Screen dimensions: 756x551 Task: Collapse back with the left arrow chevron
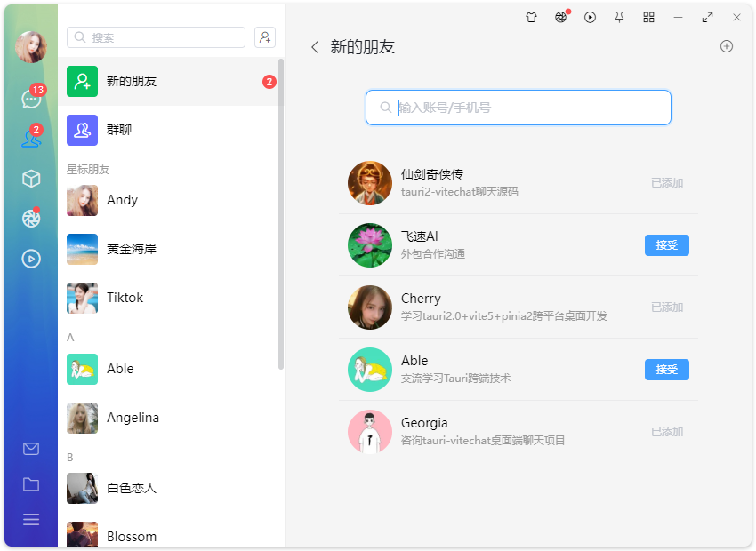pos(315,47)
